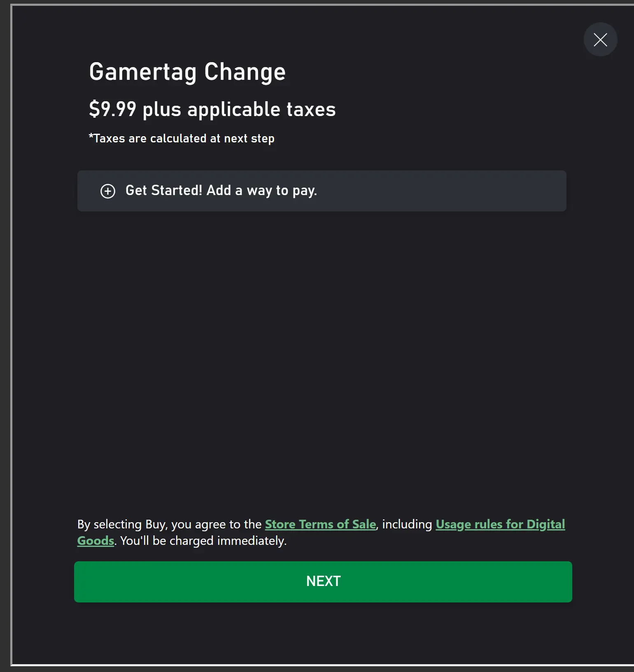634x672 pixels.
Task: Select Get Started! Add a way to pay
Action: click(x=322, y=191)
